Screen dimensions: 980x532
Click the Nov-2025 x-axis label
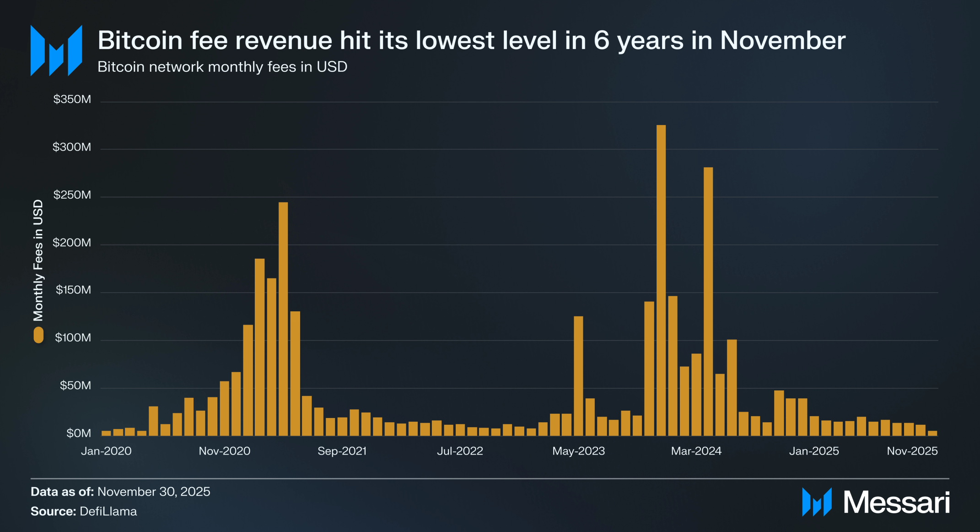[x=912, y=451]
